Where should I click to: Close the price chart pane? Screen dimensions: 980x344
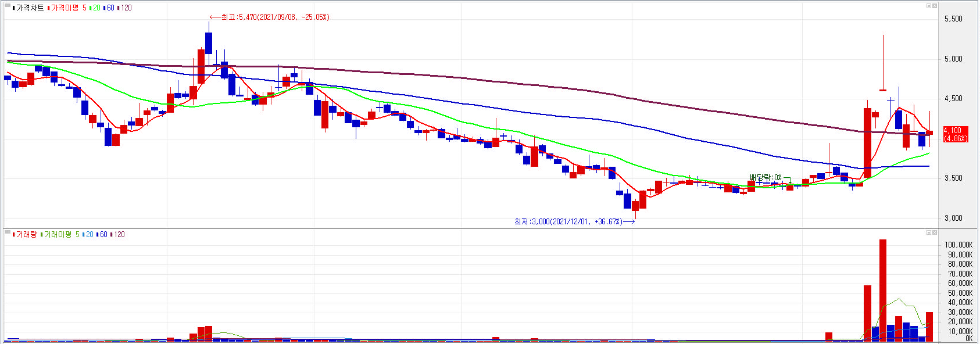click(x=935, y=6)
